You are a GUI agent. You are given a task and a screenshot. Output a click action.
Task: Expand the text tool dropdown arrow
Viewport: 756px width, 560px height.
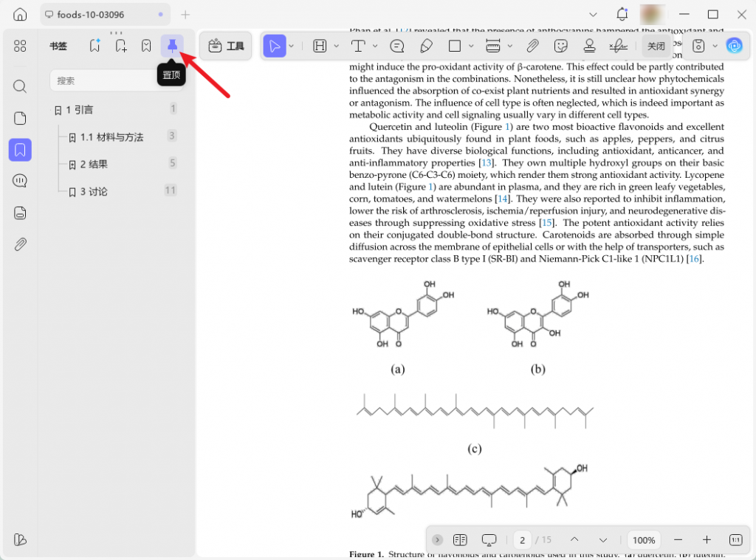tap(376, 46)
